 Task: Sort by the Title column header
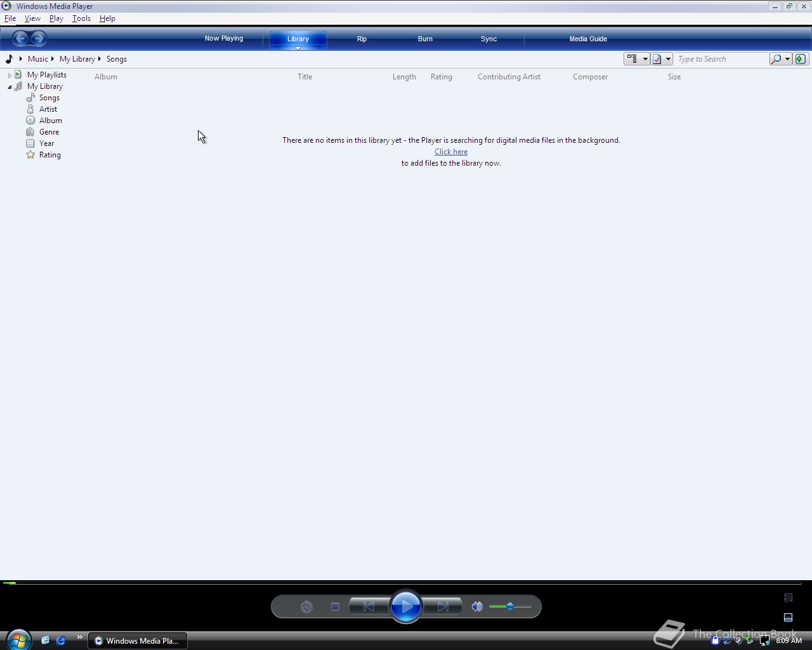305,77
